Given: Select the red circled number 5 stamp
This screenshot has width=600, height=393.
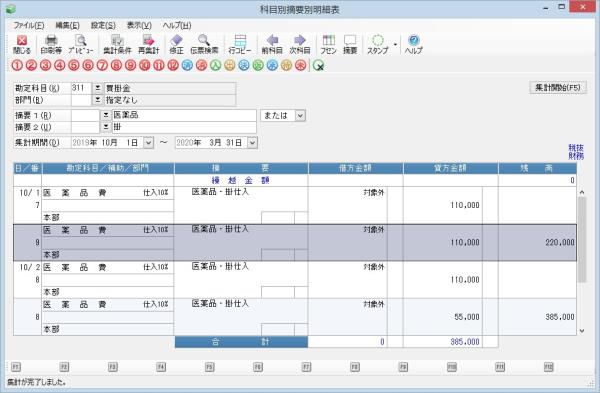Looking at the screenshot, I should pos(74,65).
